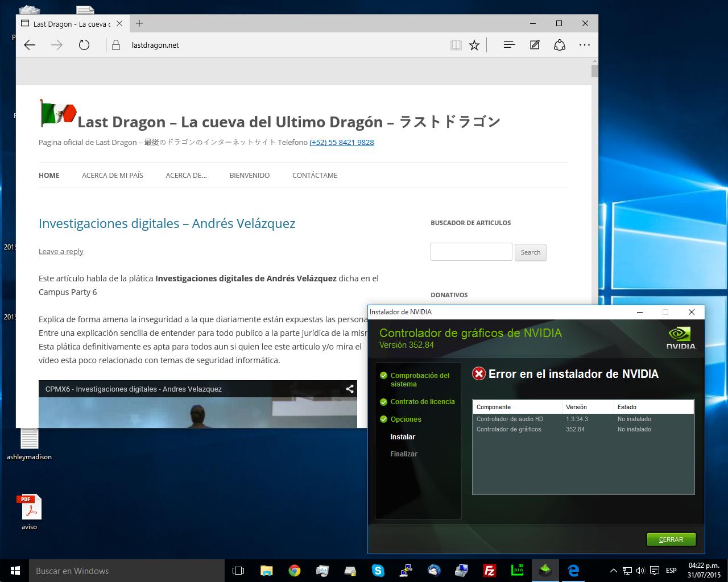The image size is (728, 582).
Task: Open Reading view in Edge
Action: 456,45
